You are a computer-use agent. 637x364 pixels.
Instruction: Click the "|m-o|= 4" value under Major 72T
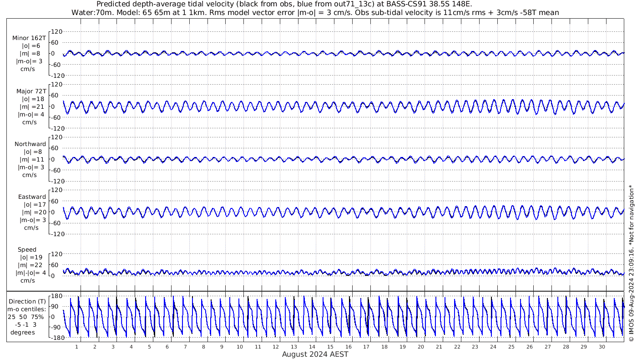tap(30, 115)
